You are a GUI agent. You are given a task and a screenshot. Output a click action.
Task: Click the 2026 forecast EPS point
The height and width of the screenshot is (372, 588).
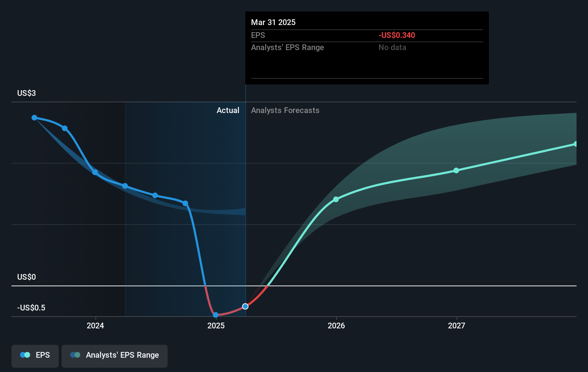(336, 199)
